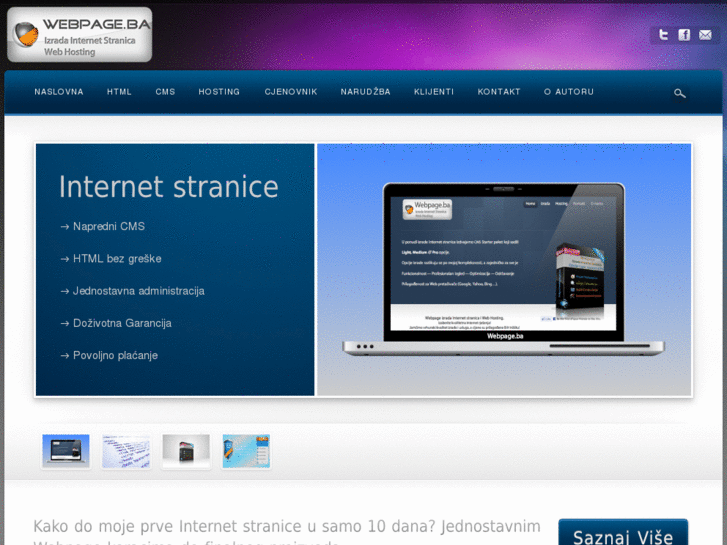The width and height of the screenshot is (727, 545).
Task: Open the KONTAKT menu item
Action: pos(499,92)
